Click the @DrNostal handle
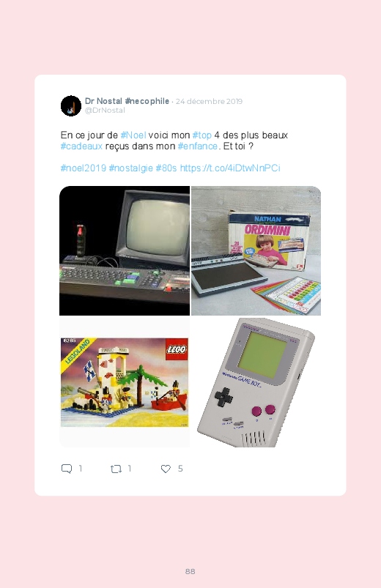The image size is (381, 588). point(105,111)
